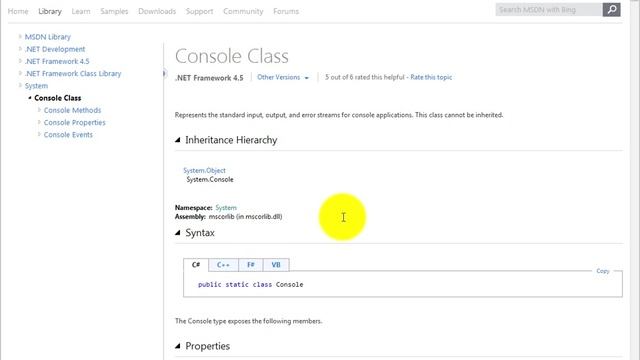Open the System.Object link
The width and height of the screenshot is (640, 360).
coord(204,170)
